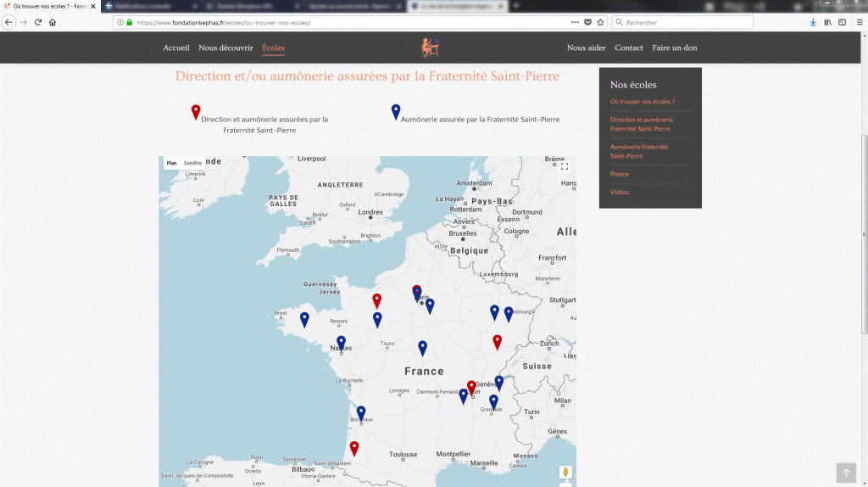
Task: Click the Faire un don link
Action: coord(674,48)
